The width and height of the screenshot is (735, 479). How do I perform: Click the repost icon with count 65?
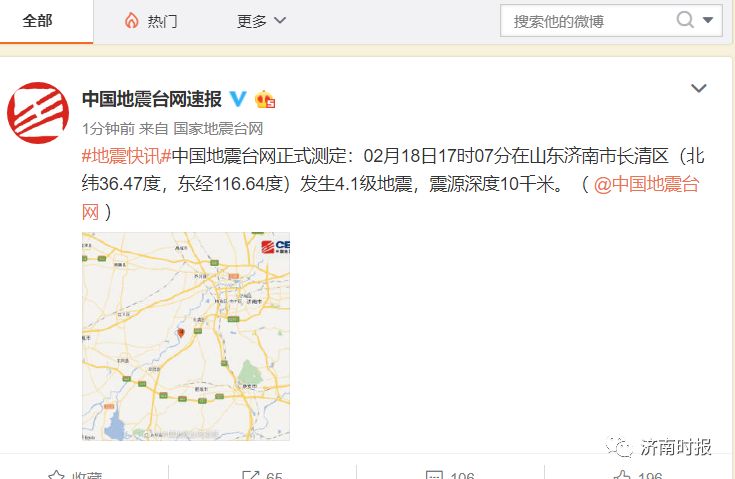click(250, 474)
